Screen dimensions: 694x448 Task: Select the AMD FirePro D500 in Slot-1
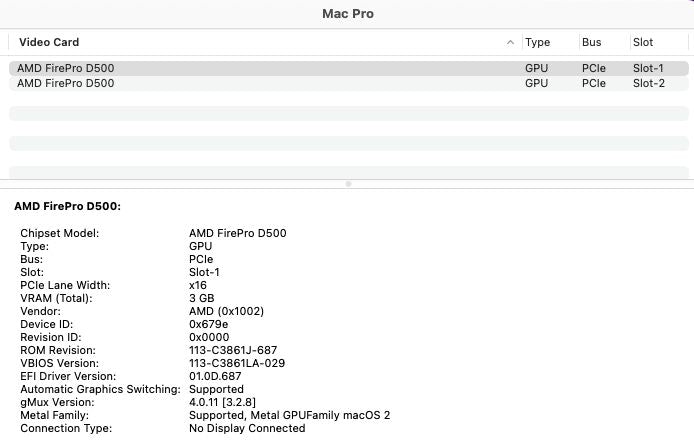(65, 68)
